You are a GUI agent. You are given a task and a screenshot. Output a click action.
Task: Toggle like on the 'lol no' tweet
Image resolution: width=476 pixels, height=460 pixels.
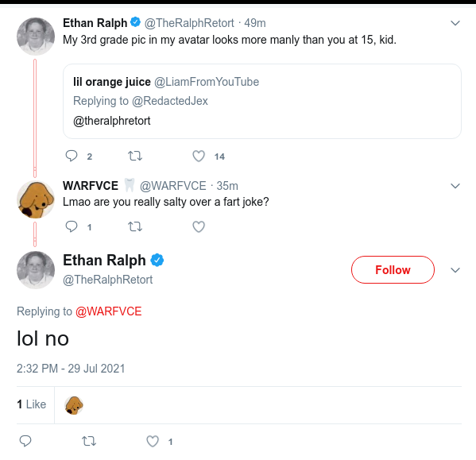[x=153, y=441]
